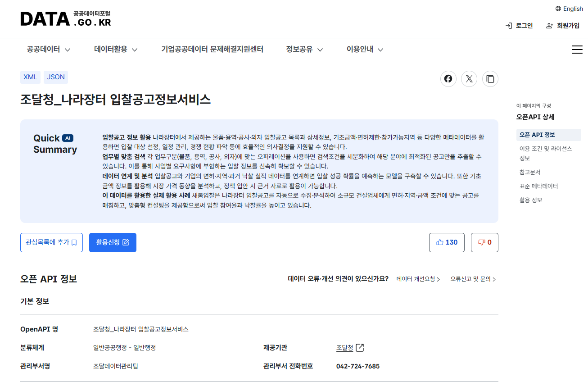
Task: Click the login arrow icon
Action: [x=509, y=26]
